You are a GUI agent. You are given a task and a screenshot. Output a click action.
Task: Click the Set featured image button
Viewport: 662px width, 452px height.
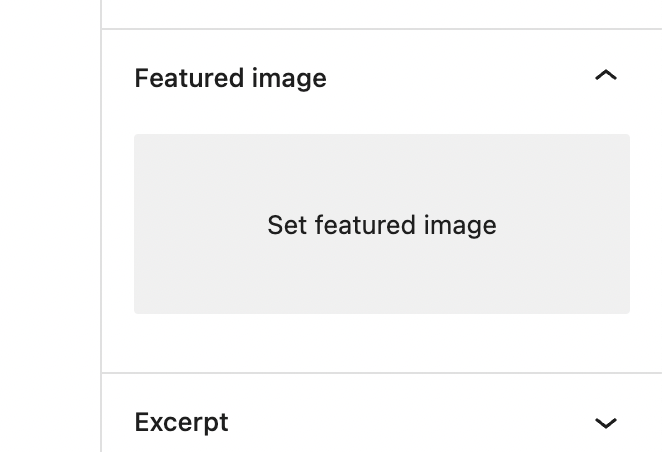click(382, 224)
